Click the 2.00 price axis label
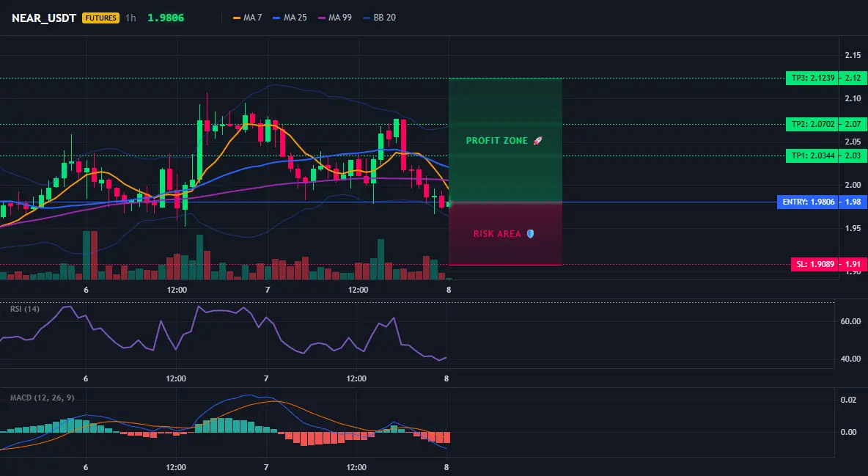 (853, 185)
